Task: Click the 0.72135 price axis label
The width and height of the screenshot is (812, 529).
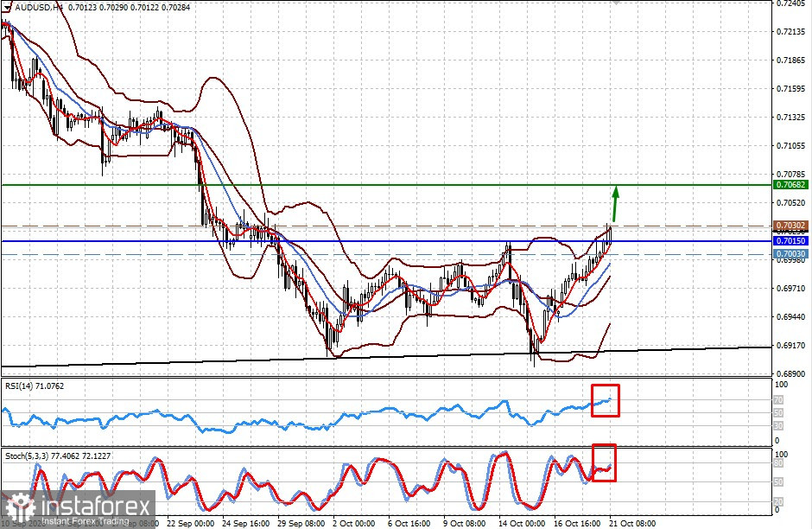Action: (791, 32)
